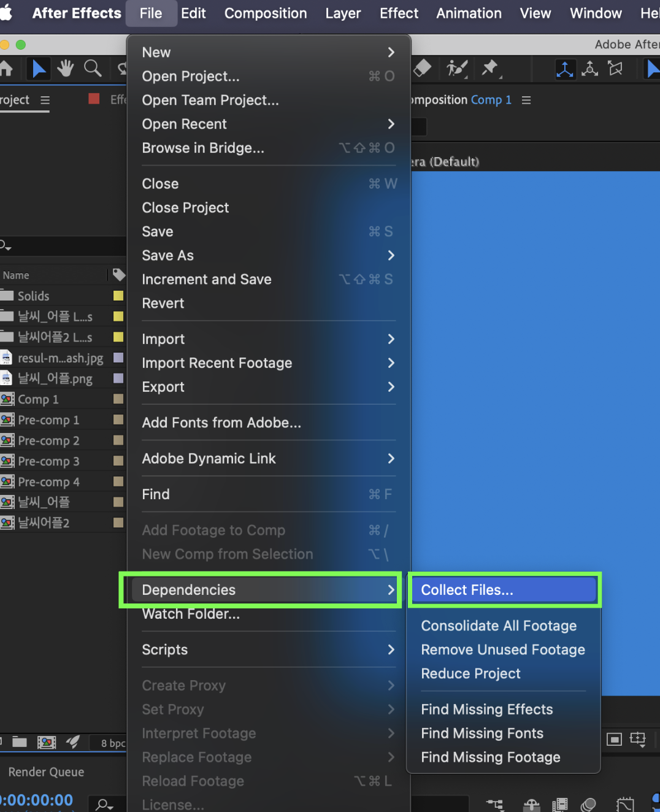This screenshot has width=660, height=812.
Task: Open the Layer menu
Action: click(343, 13)
